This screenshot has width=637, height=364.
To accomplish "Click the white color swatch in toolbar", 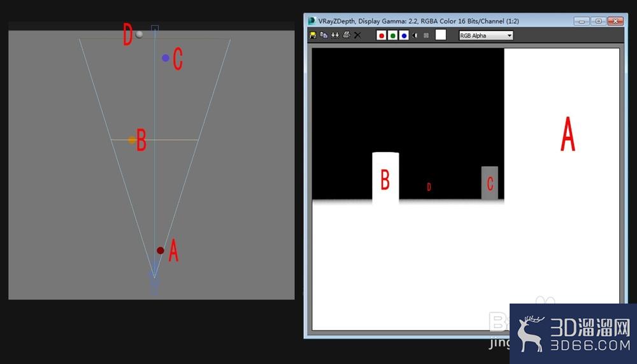I will pyautogui.click(x=441, y=35).
